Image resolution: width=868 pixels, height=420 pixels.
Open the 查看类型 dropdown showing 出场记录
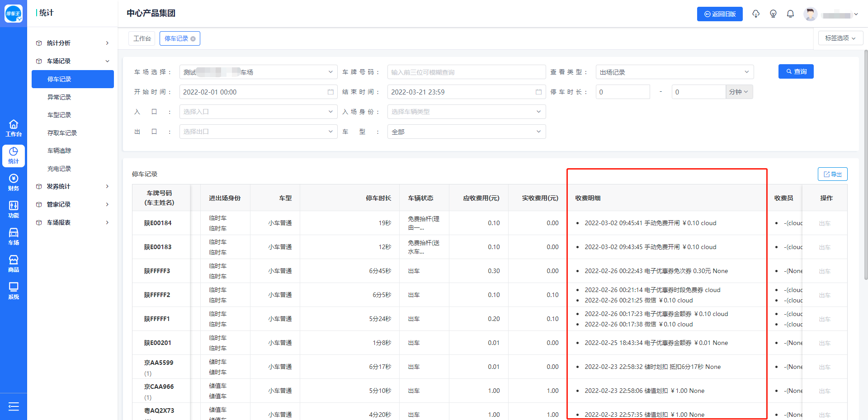[x=674, y=72]
